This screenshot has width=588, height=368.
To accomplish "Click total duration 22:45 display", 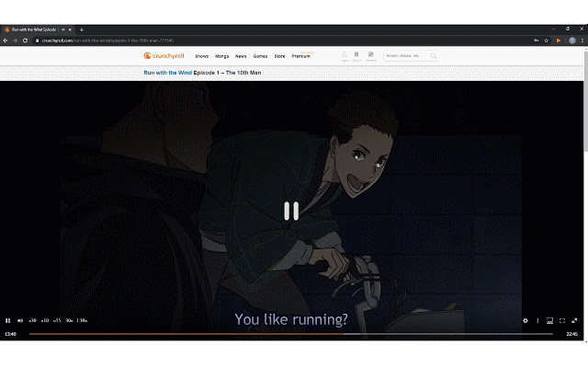I will point(571,334).
